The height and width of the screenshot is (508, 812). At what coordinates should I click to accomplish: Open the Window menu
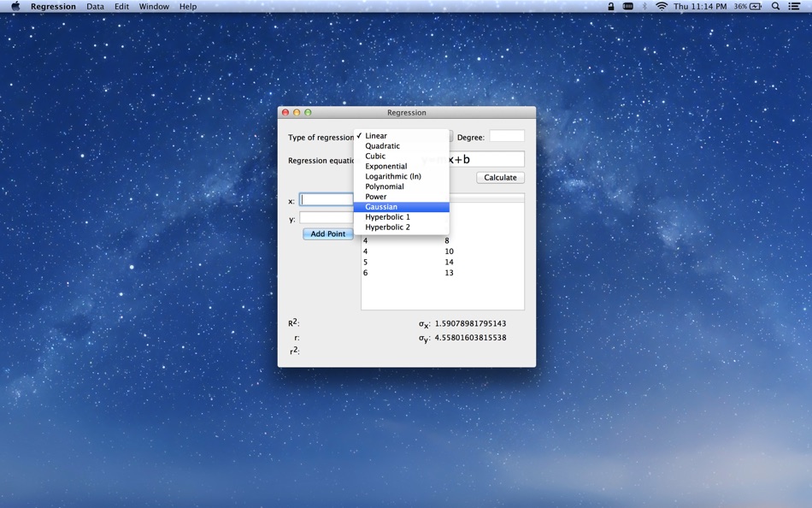tap(154, 6)
